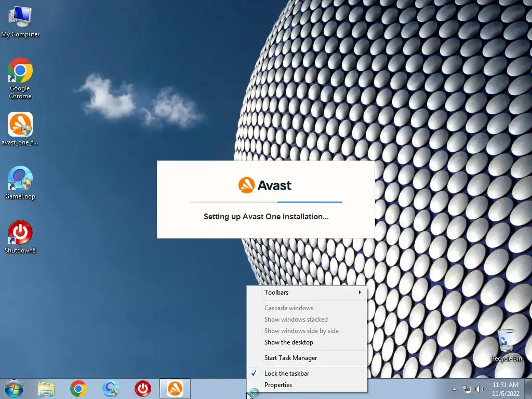The width and height of the screenshot is (532, 399).
Task: Choose Show windows stacked
Action: [x=307, y=320]
